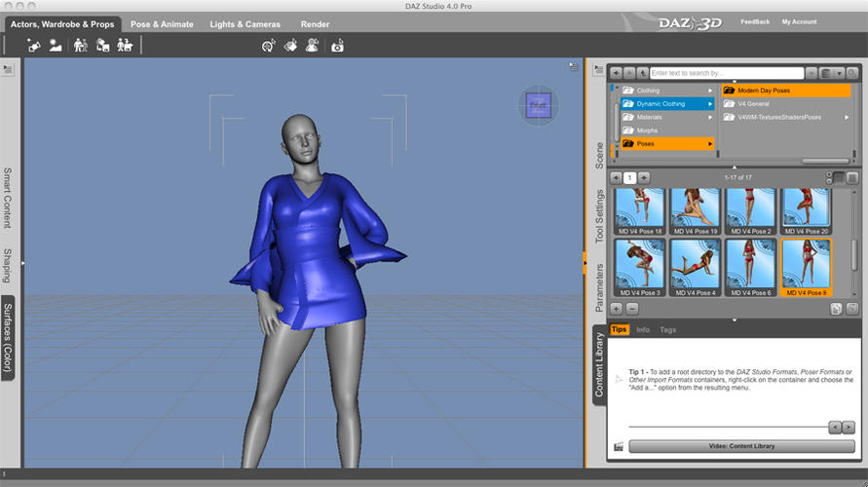868x487 pixels.
Task: Select the rotate camera tool icon
Action: tap(269, 46)
